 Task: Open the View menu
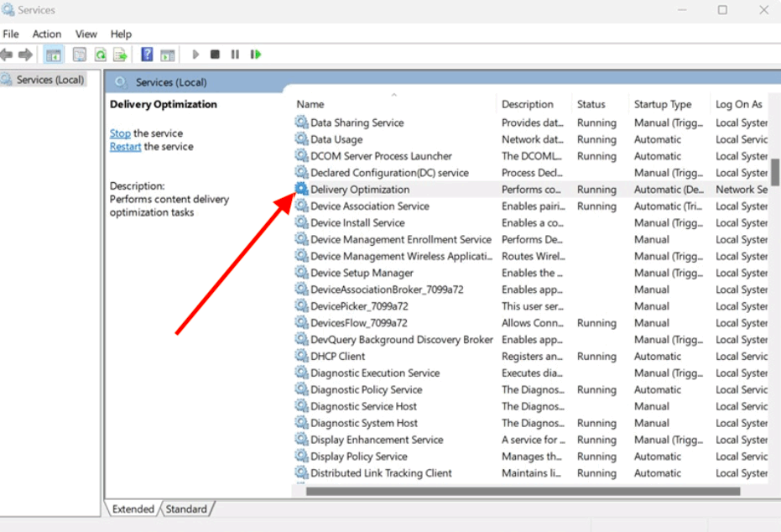86,34
